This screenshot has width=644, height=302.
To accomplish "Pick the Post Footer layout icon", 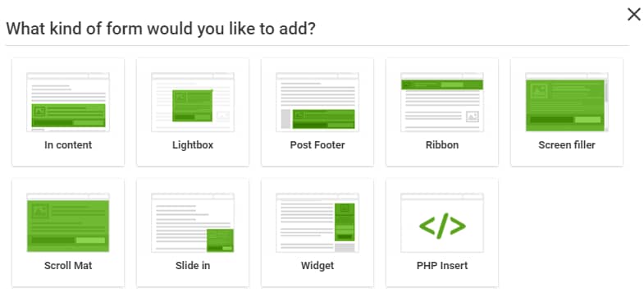I will pyautogui.click(x=317, y=102).
